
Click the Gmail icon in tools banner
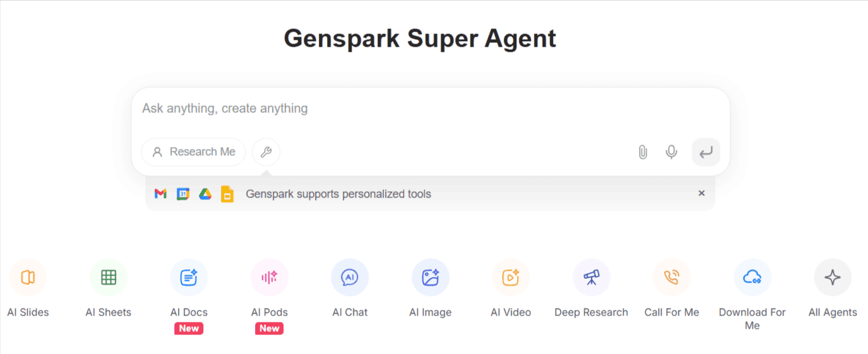(x=160, y=194)
